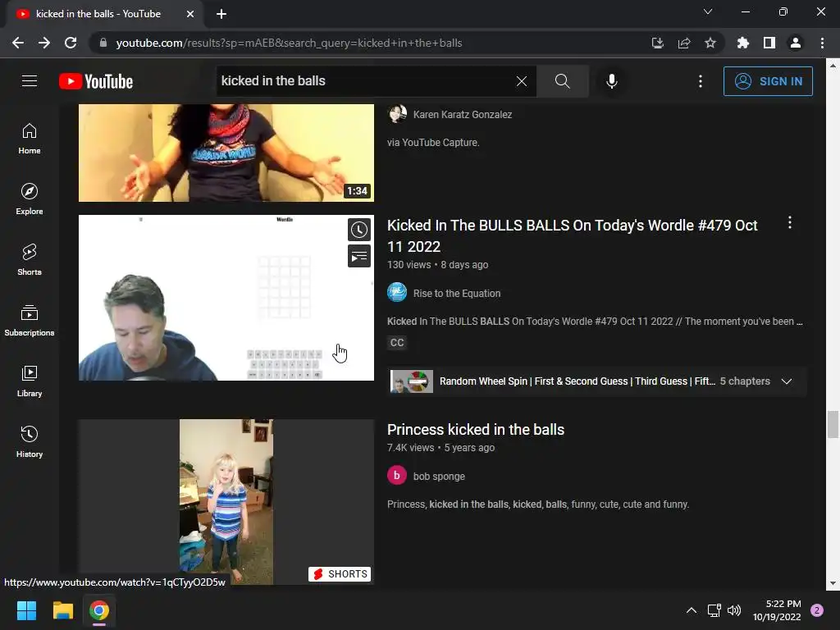Image resolution: width=840 pixels, height=630 pixels.
Task: Open Chrome profile icon
Action: 796,43
